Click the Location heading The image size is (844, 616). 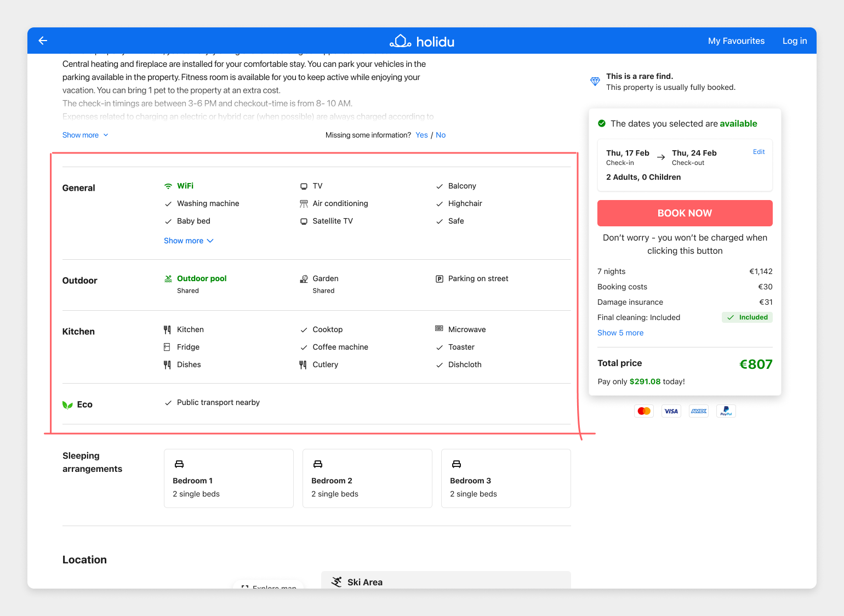(84, 560)
